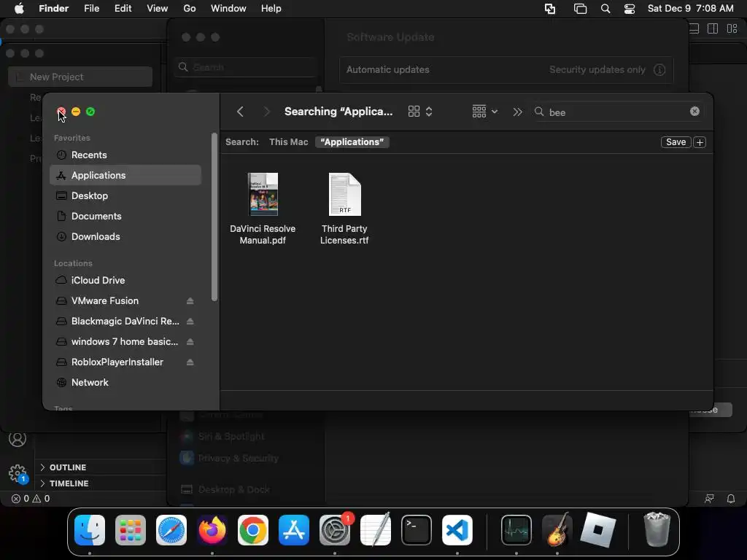Open the Apple menu

click(19, 9)
